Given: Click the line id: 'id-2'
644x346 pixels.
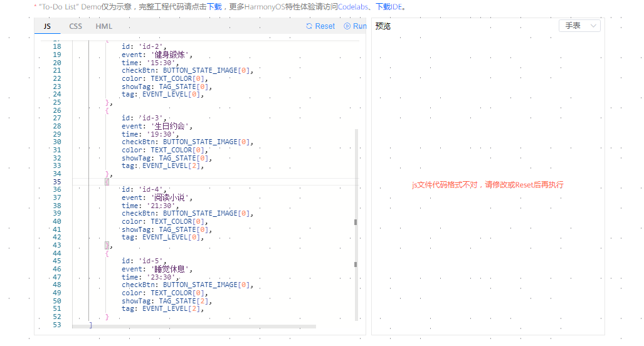Looking at the screenshot, I should (x=144, y=47).
